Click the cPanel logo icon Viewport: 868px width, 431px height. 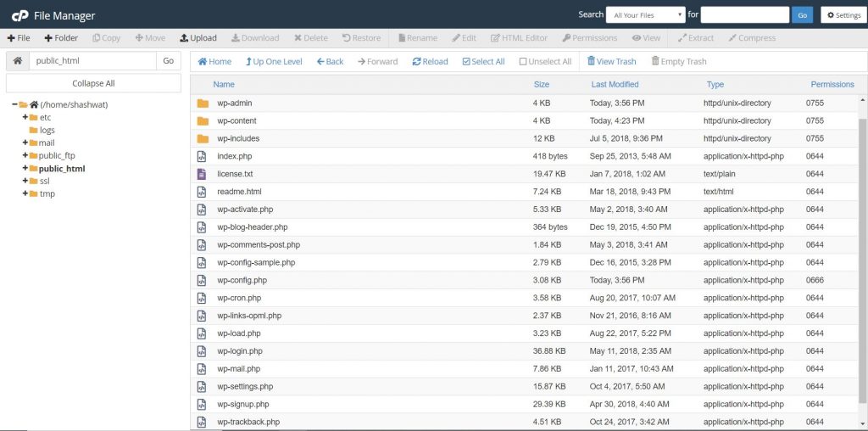click(19, 15)
